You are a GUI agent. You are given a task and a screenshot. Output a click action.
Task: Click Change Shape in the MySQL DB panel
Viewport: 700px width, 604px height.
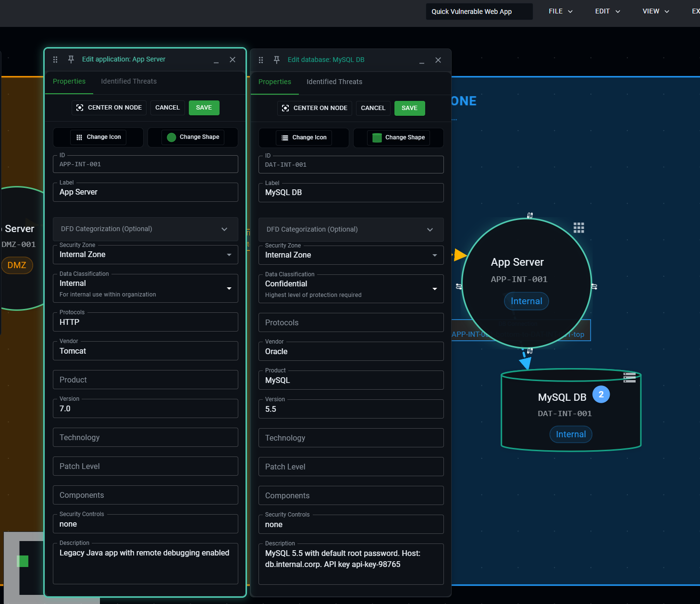(x=398, y=138)
